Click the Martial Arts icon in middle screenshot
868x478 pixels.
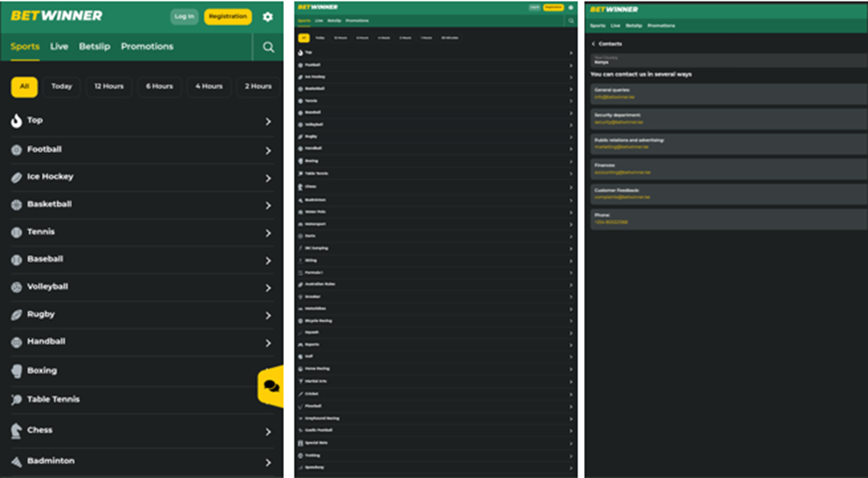[x=301, y=382]
